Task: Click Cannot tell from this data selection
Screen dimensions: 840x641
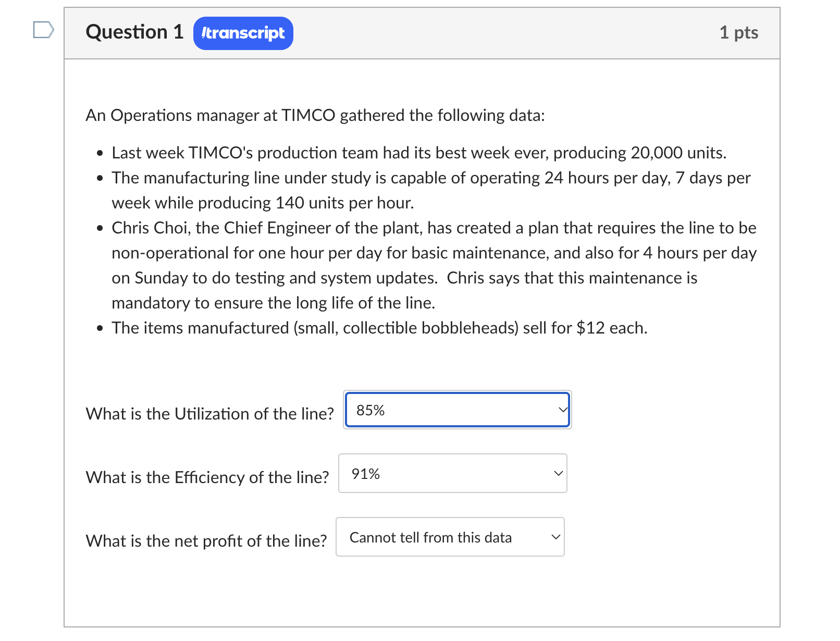Action: point(430,537)
